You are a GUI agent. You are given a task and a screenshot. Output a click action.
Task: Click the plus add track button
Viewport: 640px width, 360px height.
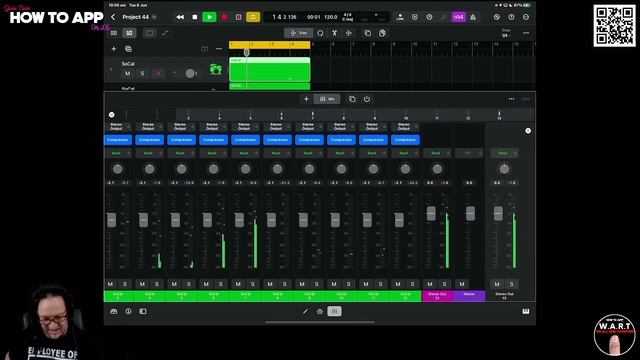[x=113, y=49]
